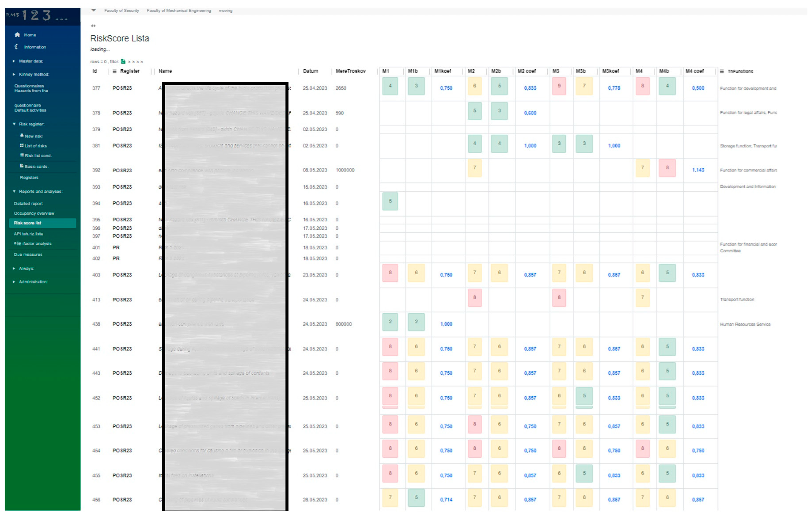Click the red M3 score 9 in row 377

pos(559,86)
